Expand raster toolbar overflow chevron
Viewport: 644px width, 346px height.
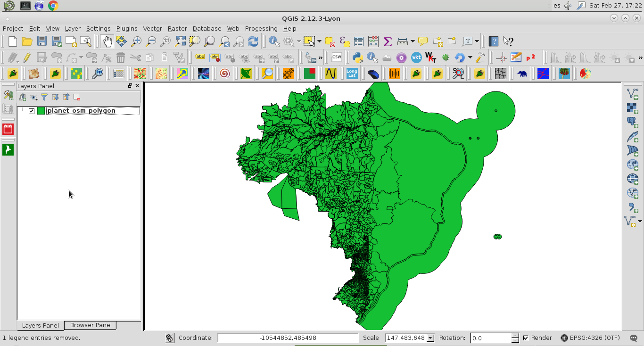[640, 58]
